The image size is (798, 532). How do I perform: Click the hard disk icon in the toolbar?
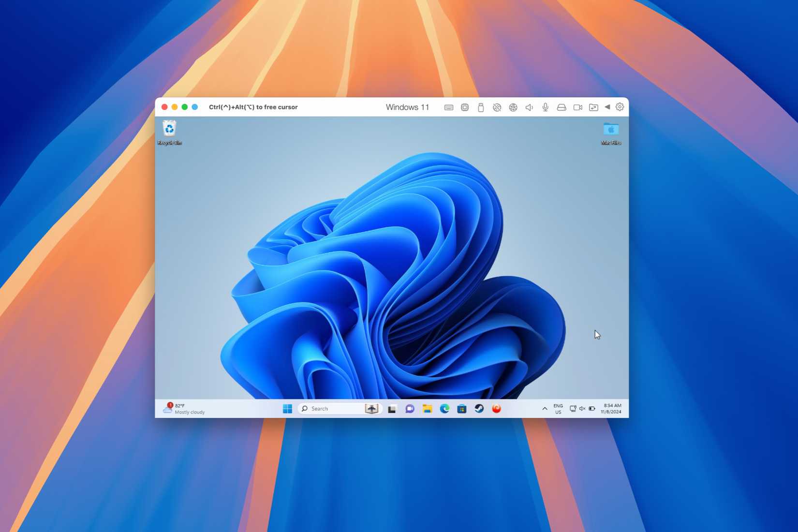coord(562,107)
